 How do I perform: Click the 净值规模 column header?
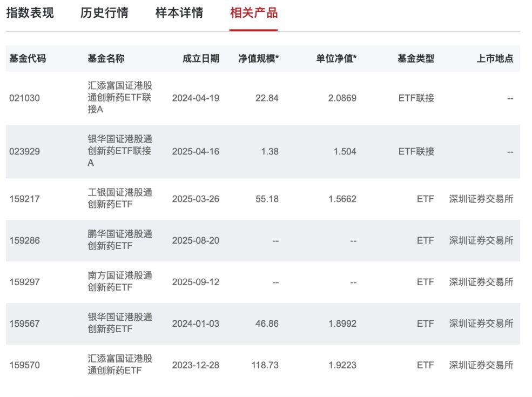(258, 58)
